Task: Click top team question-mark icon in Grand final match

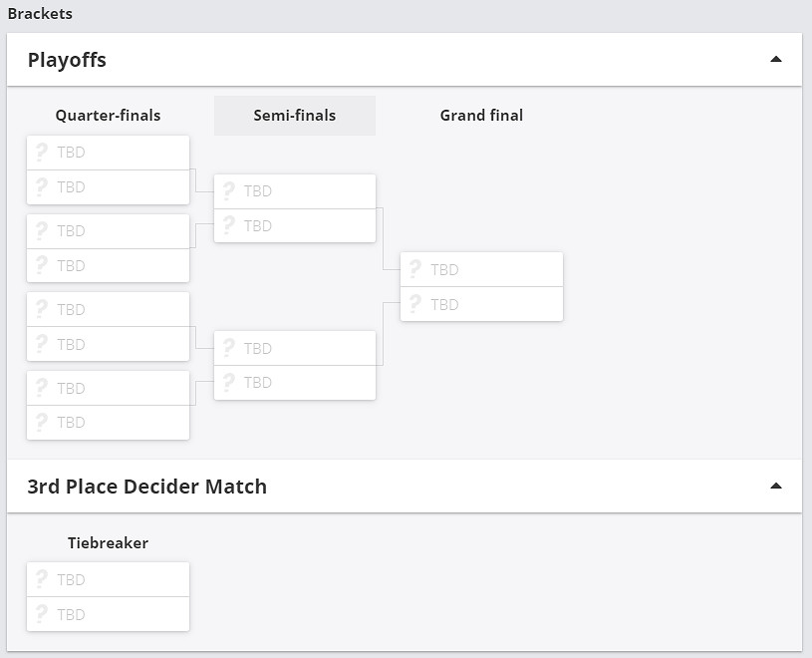Action: pyautogui.click(x=414, y=269)
